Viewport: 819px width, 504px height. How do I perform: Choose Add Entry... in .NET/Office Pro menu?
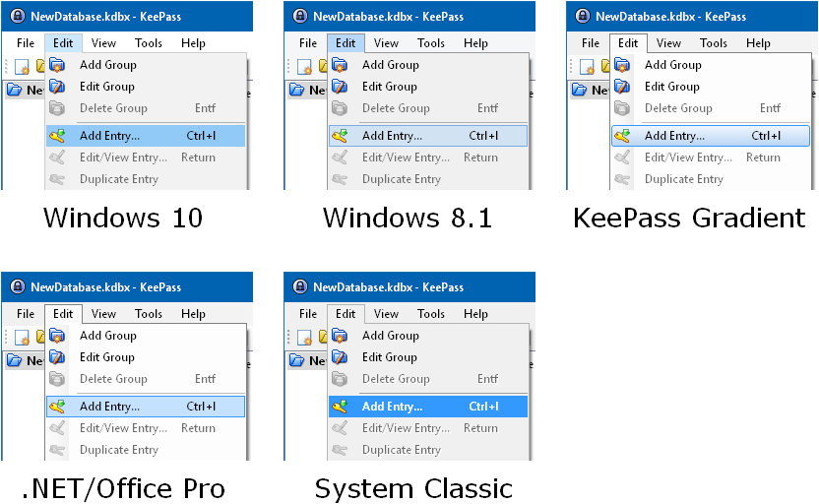(109, 407)
